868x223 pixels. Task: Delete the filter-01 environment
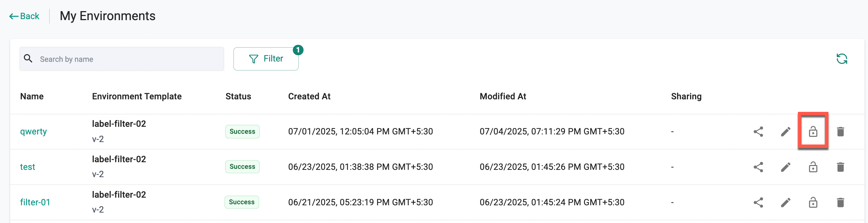(841, 203)
